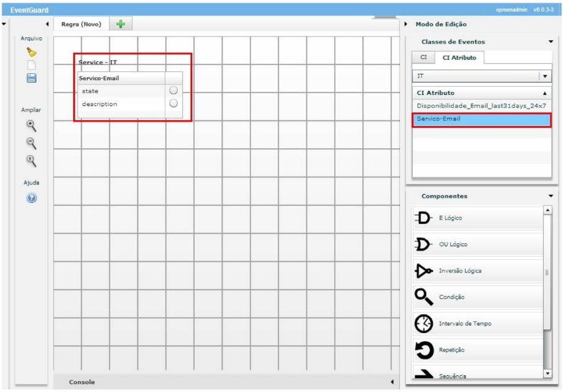Add a new rule tab with green plus

(120, 24)
